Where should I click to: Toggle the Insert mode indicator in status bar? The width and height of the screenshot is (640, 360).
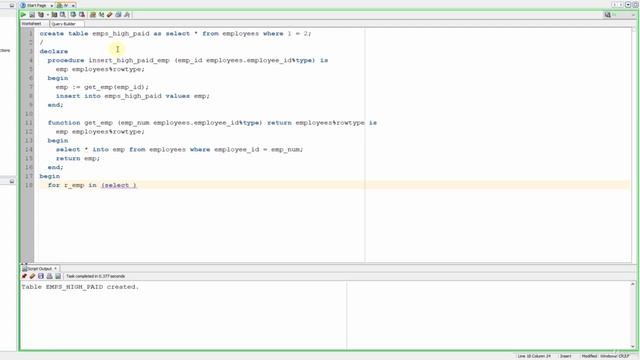pyautogui.click(x=565, y=356)
